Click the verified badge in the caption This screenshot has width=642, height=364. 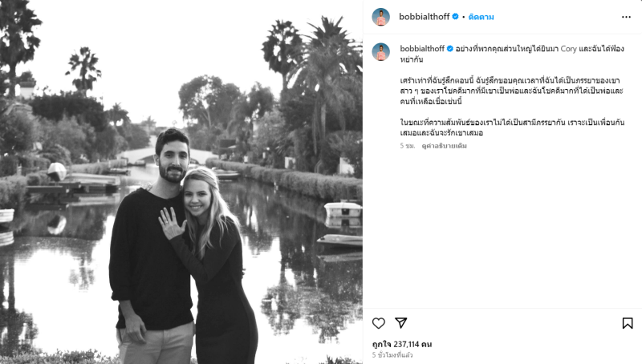coord(450,49)
